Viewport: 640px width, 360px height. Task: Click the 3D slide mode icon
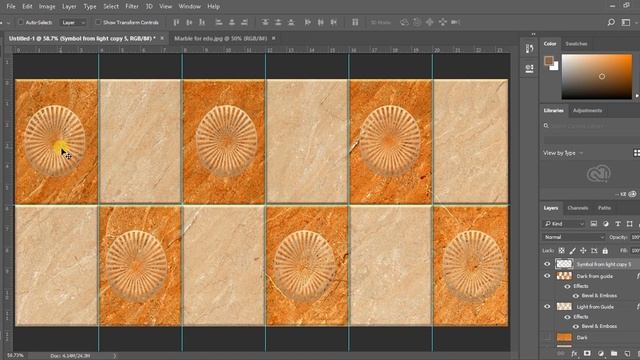(x=442, y=22)
